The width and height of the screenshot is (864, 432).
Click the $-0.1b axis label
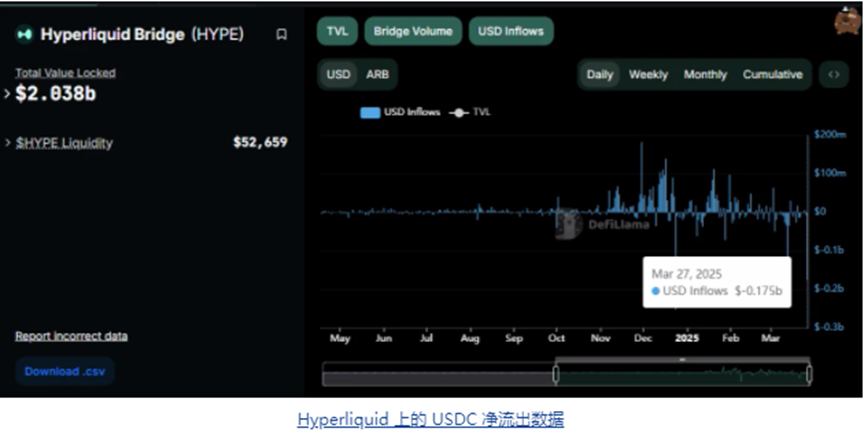click(829, 250)
